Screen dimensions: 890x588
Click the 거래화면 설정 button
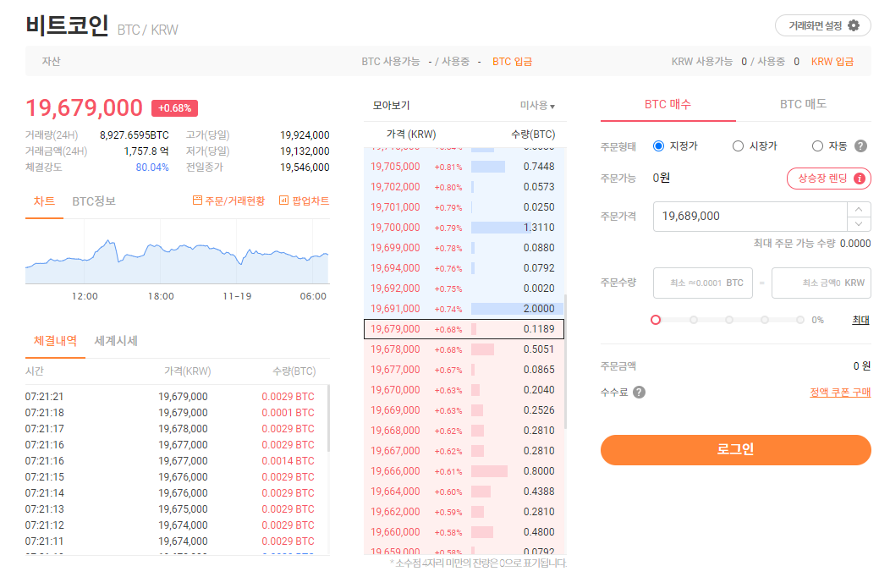(823, 25)
